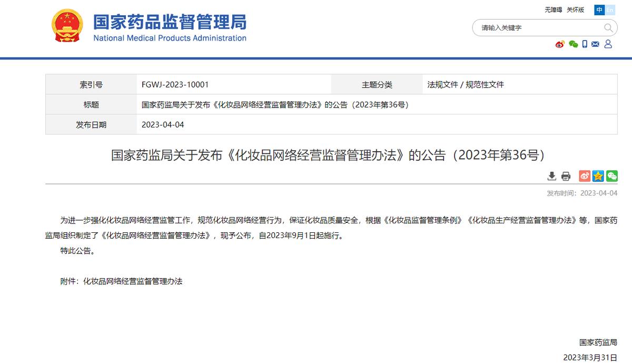
Task: Share article via red Weibo share button
Action: (585, 176)
